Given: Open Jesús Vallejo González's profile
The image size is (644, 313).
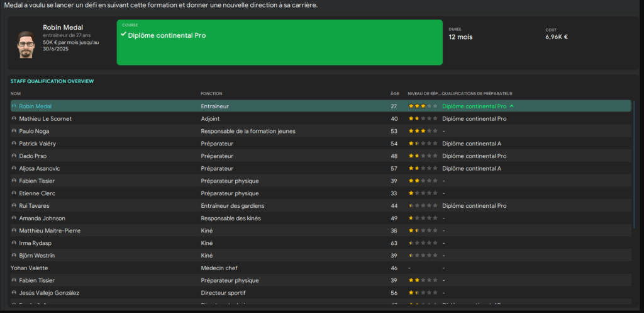Looking at the screenshot, I should click(49, 293).
